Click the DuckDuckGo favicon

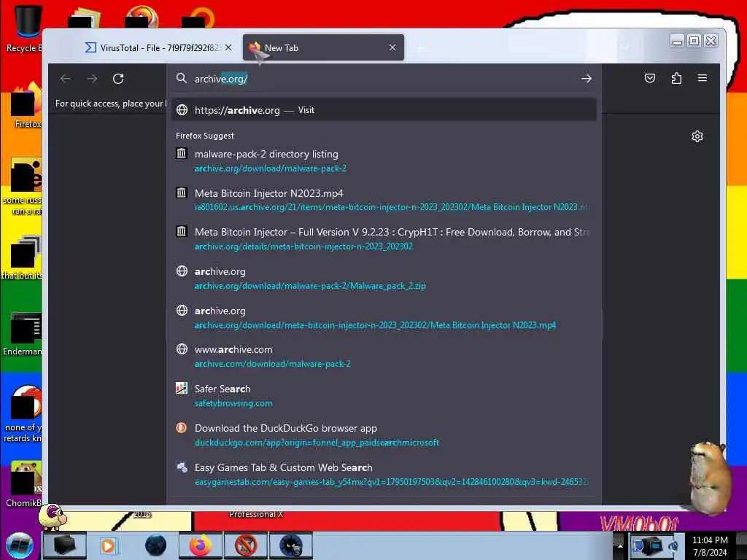tap(182, 427)
